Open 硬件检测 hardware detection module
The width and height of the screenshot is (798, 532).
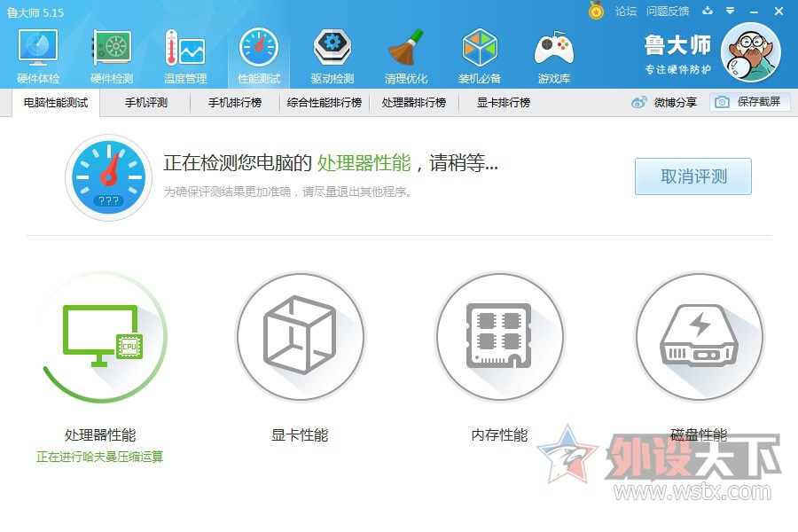(x=112, y=57)
